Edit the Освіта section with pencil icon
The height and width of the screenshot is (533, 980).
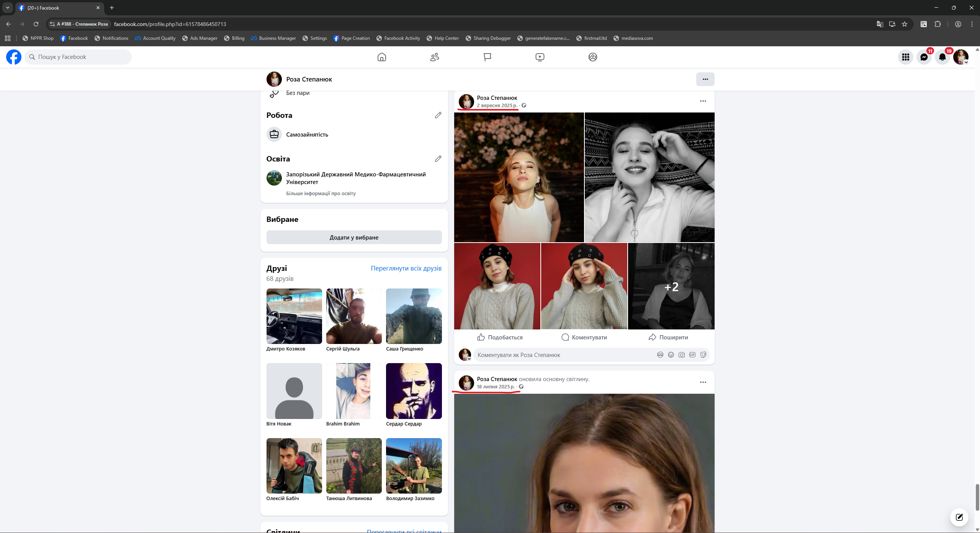(438, 159)
